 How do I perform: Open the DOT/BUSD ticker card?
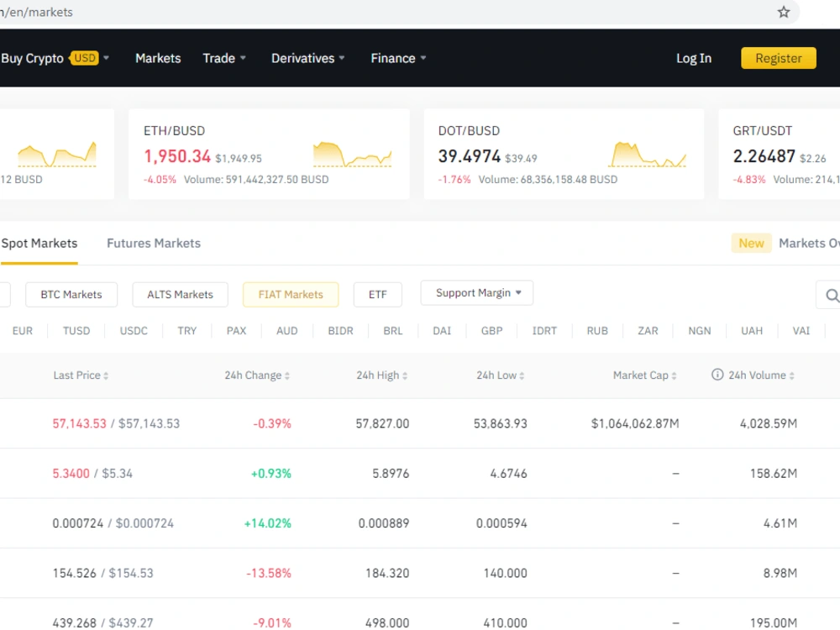click(564, 155)
